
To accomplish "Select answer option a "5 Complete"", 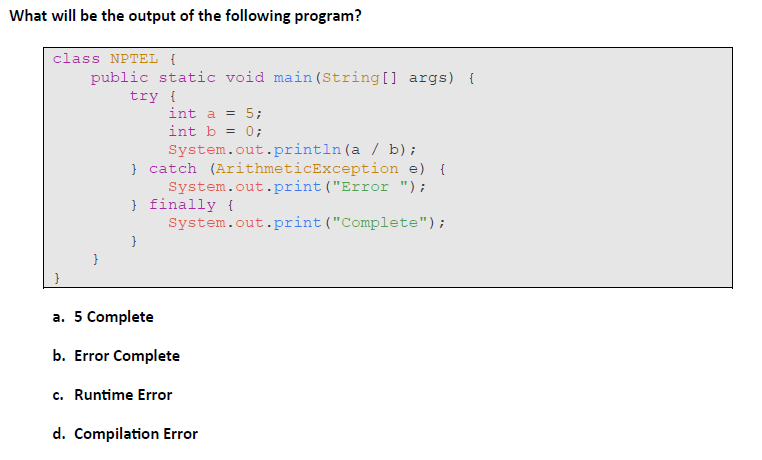I will 103,317.
